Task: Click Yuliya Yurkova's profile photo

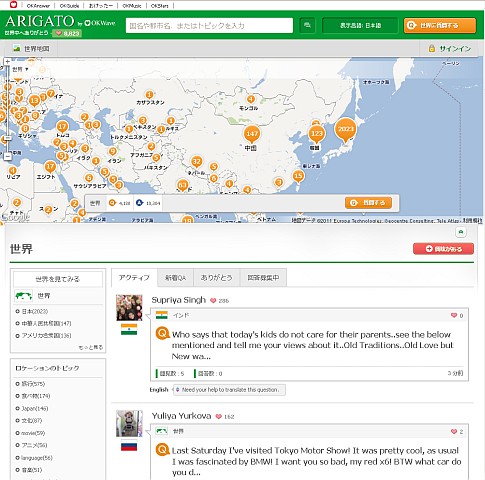Action: pos(129,423)
